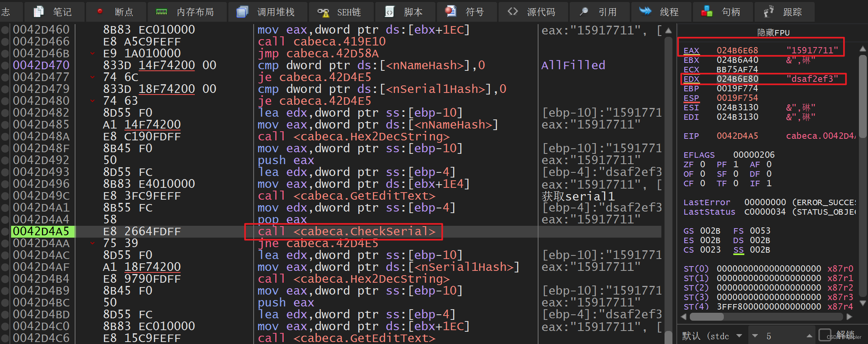Select the call cabeca.419E10 instruction
868x344 pixels.
coord(322,42)
